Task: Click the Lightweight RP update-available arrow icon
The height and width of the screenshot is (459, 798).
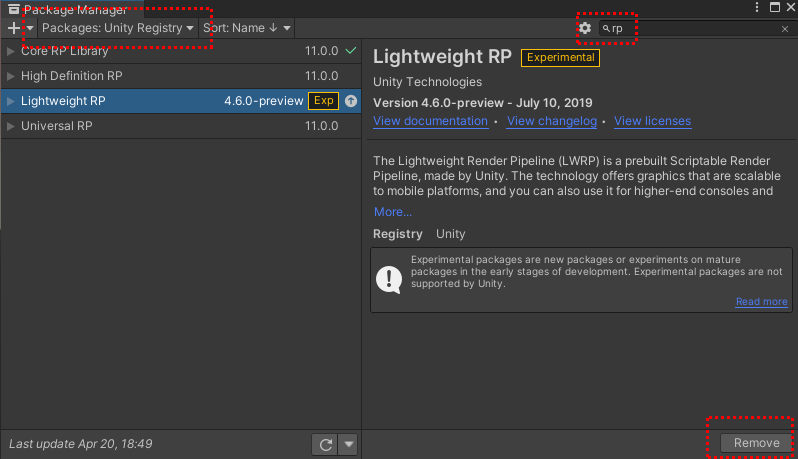Action: 351,101
